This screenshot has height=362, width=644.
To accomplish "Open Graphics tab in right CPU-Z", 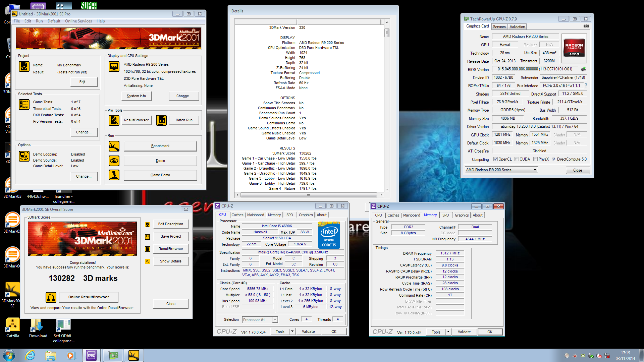I will [x=462, y=215].
